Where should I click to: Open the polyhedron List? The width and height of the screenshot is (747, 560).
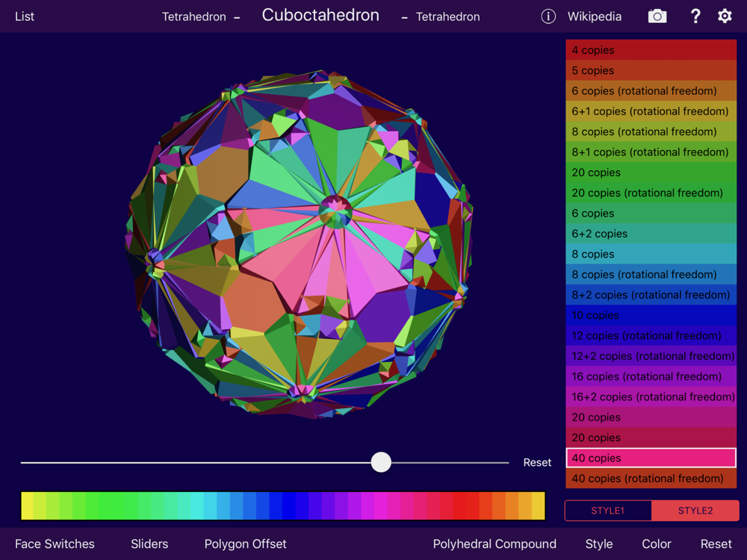pos(25,16)
